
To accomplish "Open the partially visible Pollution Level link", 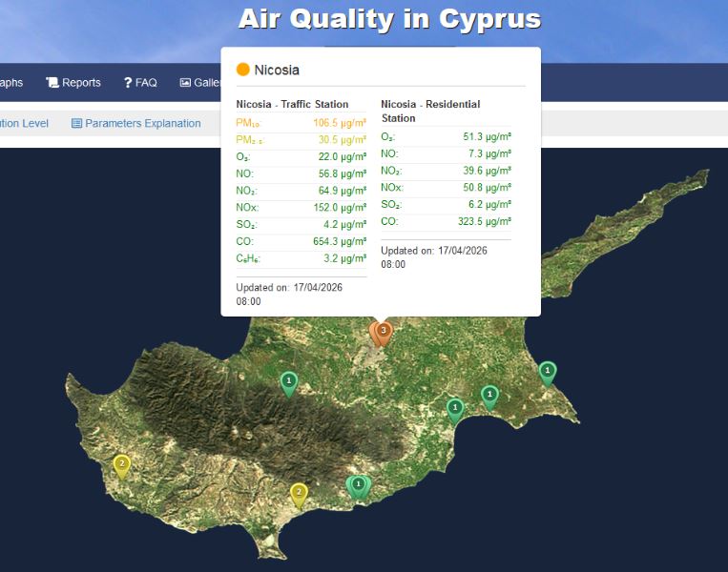I will click(24, 123).
